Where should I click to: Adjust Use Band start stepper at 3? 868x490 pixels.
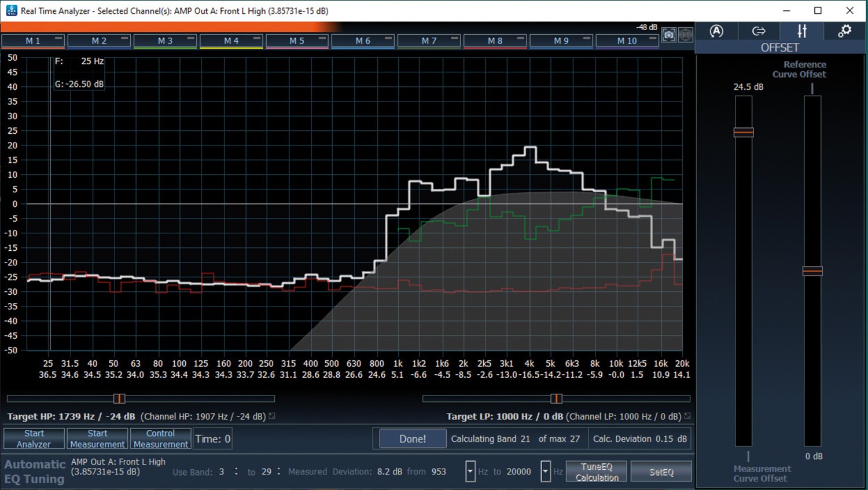(236, 471)
